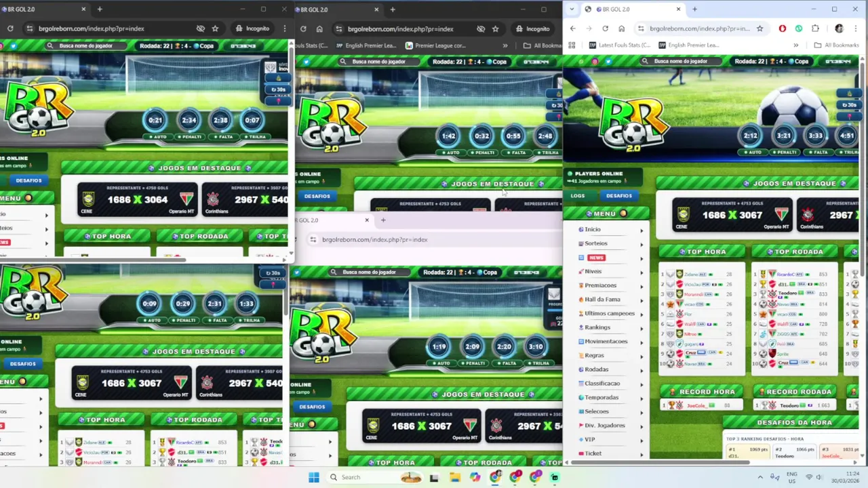Expand the Sorteios submenu arrow
The width and height of the screenshot is (868, 488).
coord(641,243)
